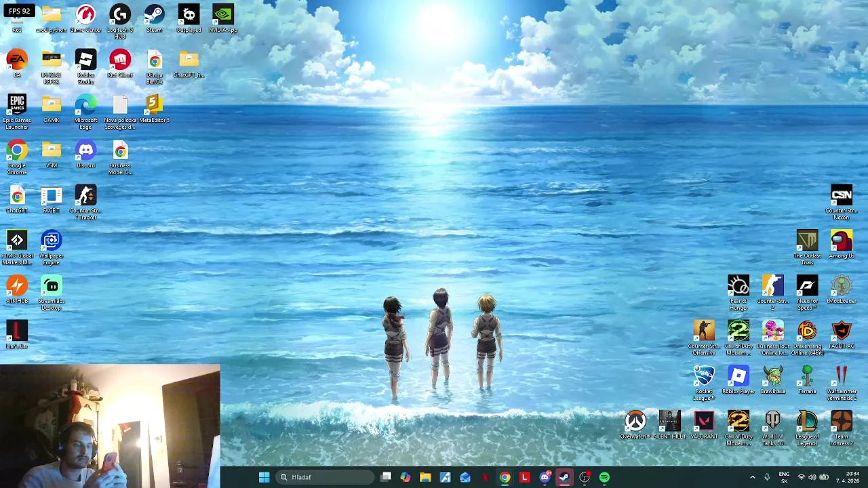
Task: Select the Streamlabs Desktop icon
Action: pos(52,293)
